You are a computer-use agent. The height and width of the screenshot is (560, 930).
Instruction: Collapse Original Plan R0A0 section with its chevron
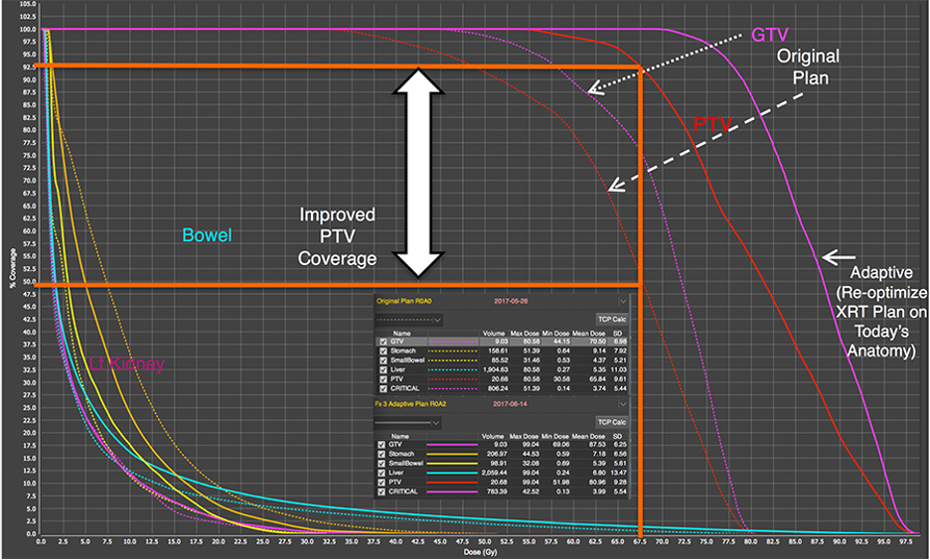click(x=622, y=302)
